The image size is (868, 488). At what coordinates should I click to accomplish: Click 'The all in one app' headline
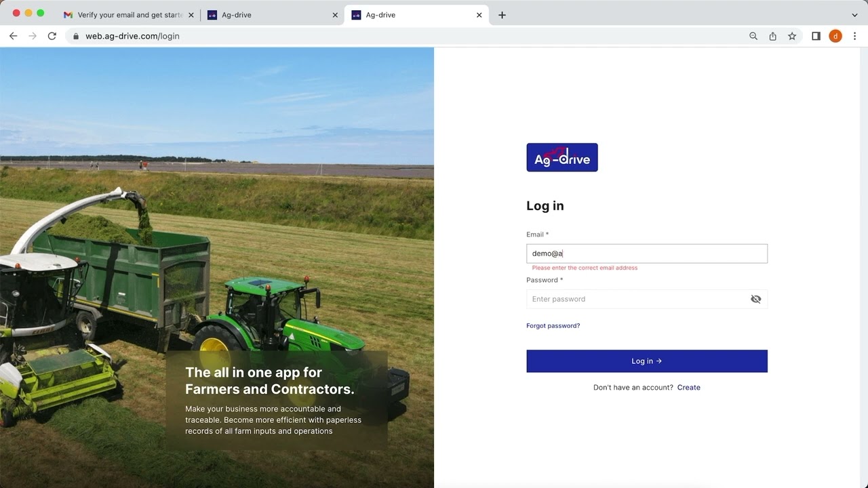tap(270, 381)
